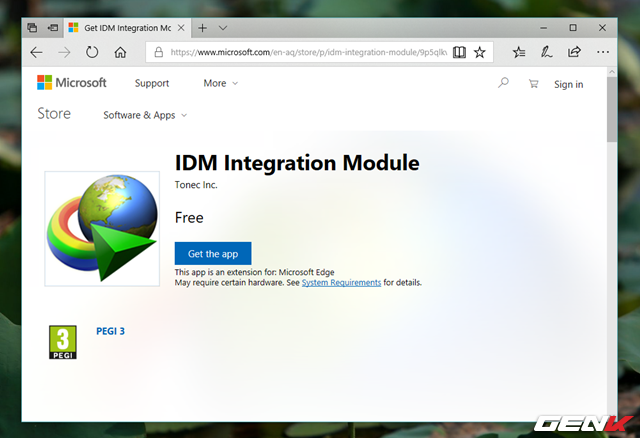Open the Support menu link

tap(152, 83)
